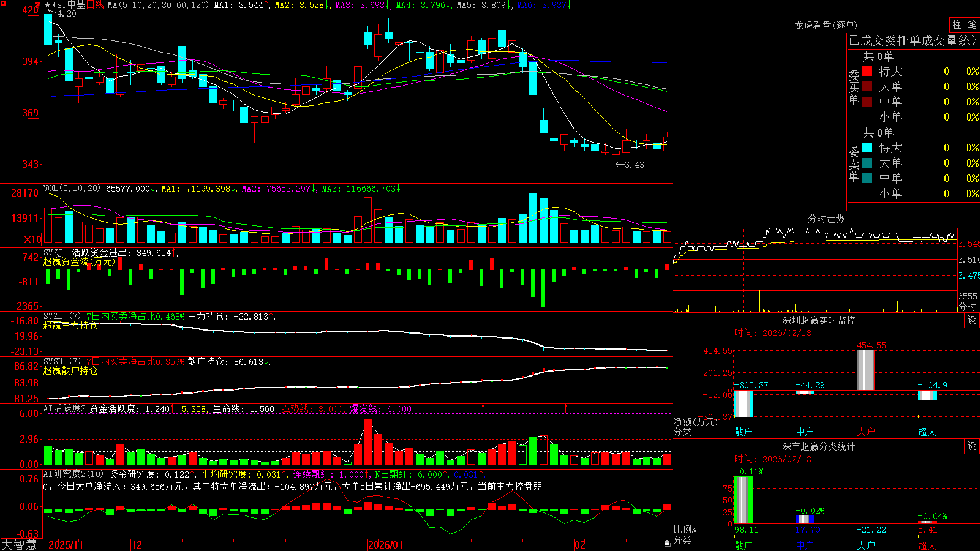Screen dimensions: 980x551
Task: Click the MA(5,10,20,30,60,120) indicator parameters
Action: 158,5
